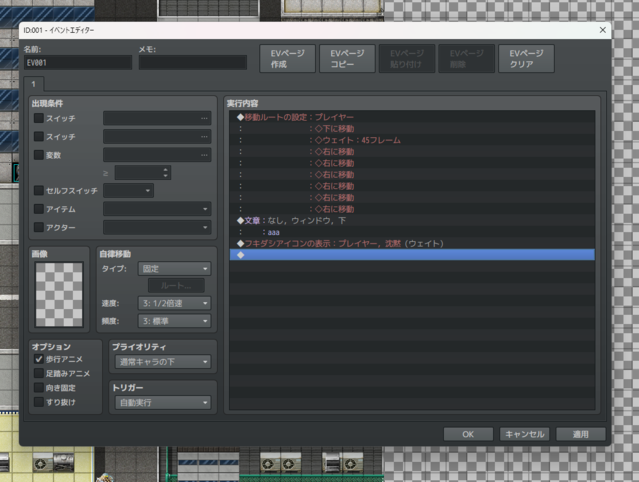Click the メモ input field
Viewport: 639px width, 482px height.
pos(193,62)
